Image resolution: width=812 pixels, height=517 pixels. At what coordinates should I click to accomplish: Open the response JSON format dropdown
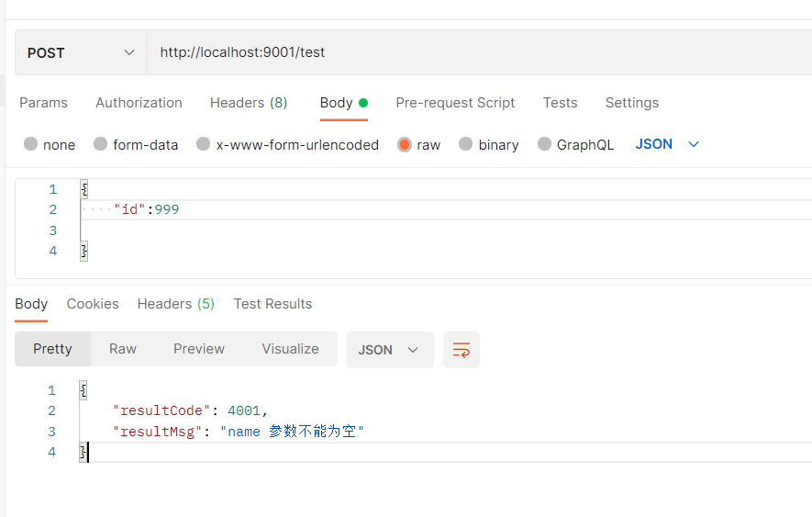tap(389, 350)
